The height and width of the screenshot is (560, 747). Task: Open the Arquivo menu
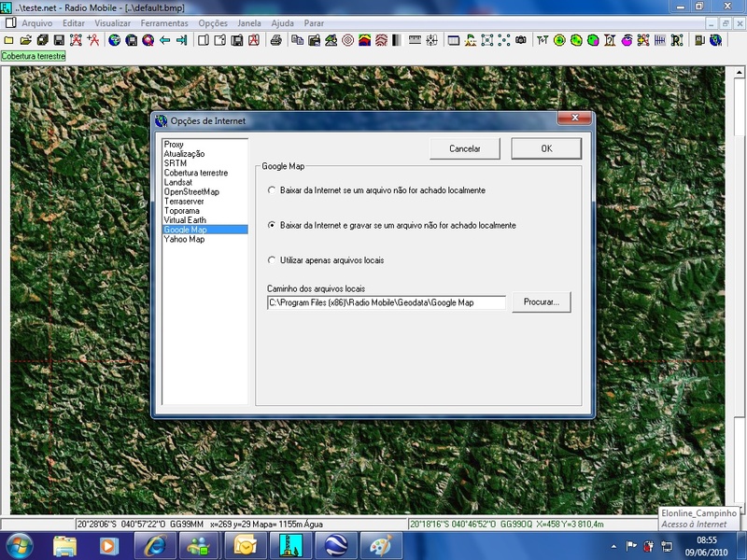[x=37, y=22]
